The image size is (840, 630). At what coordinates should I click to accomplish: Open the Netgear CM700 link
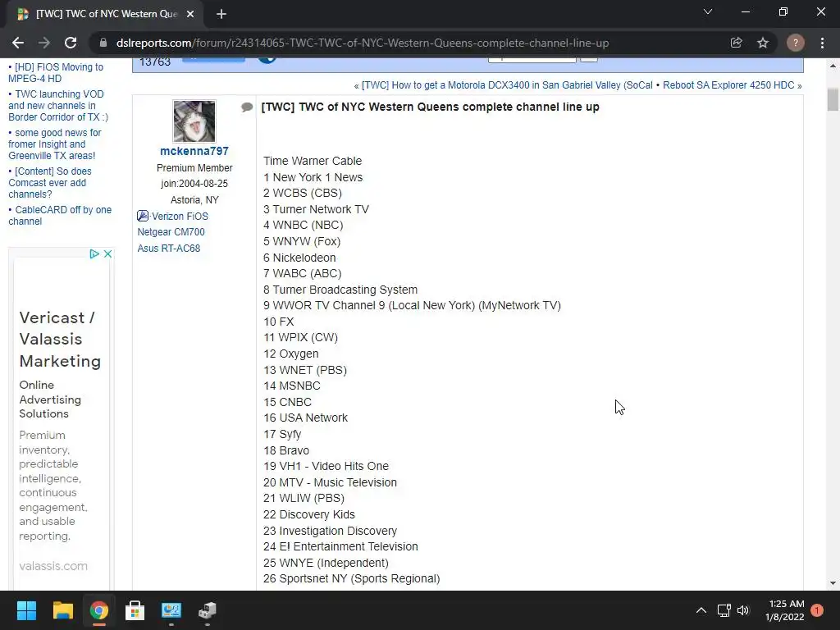[171, 232]
